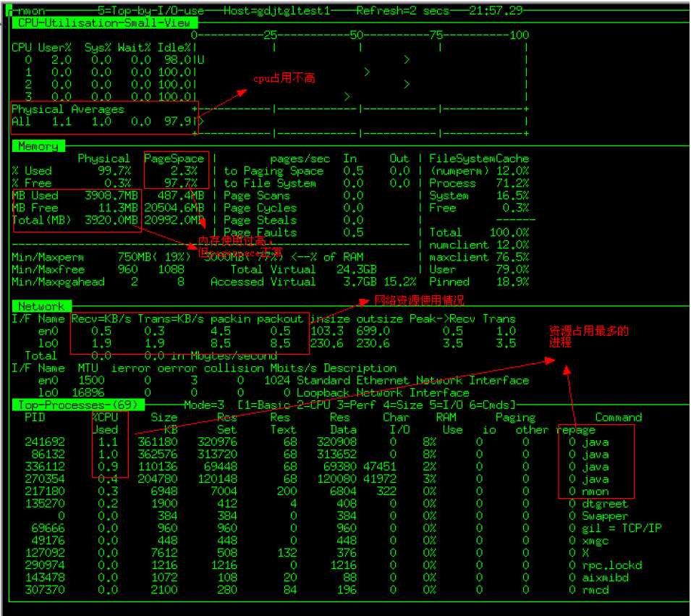Select PID 241692 in process list

coord(45,442)
